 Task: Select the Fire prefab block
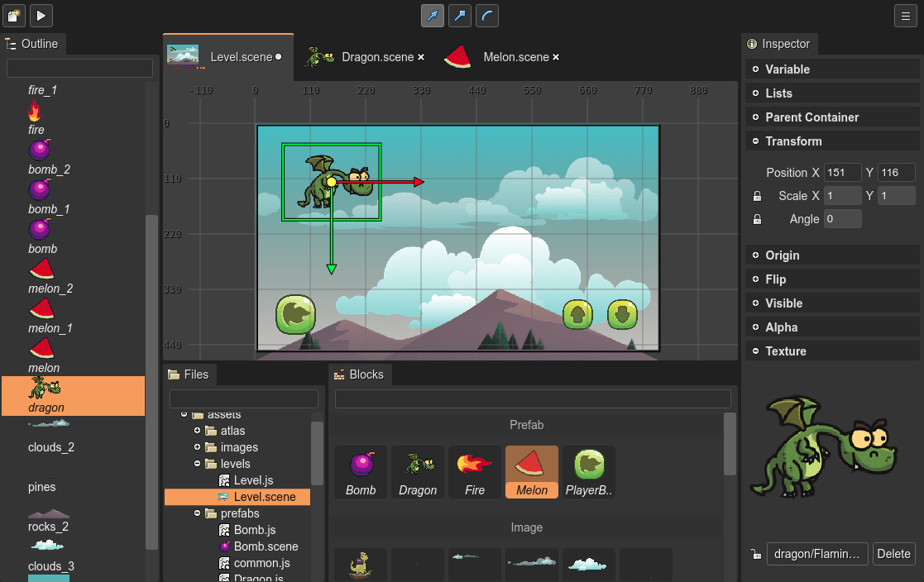474,471
